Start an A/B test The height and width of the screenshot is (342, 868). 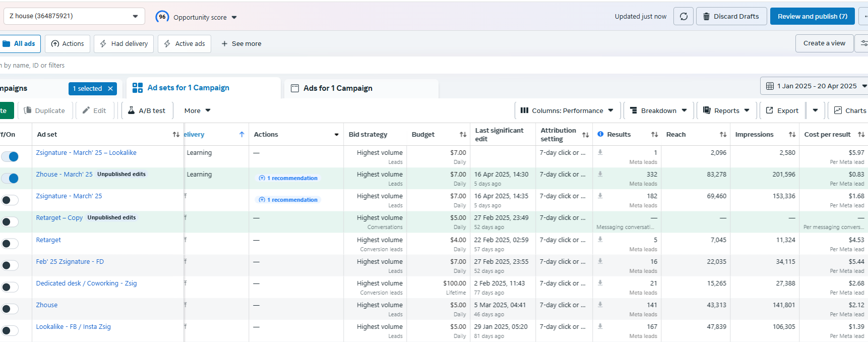pos(146,110)
